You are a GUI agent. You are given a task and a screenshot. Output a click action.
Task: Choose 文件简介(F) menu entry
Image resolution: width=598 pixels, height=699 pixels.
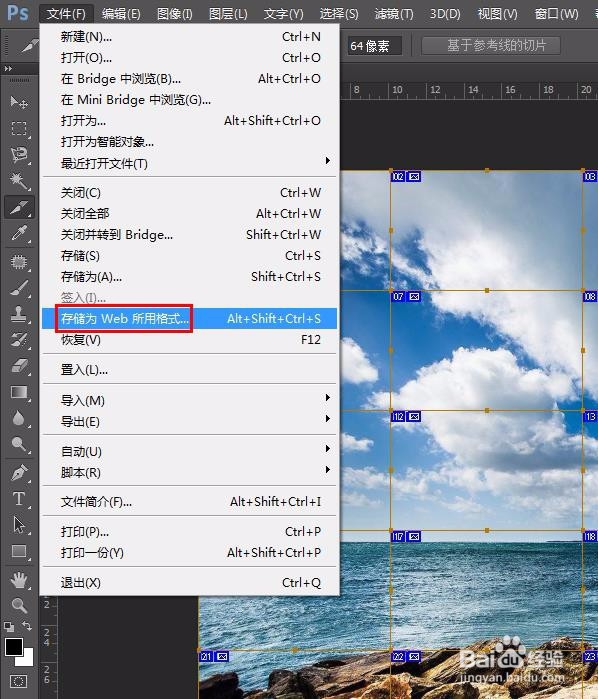tap(190, 502)
